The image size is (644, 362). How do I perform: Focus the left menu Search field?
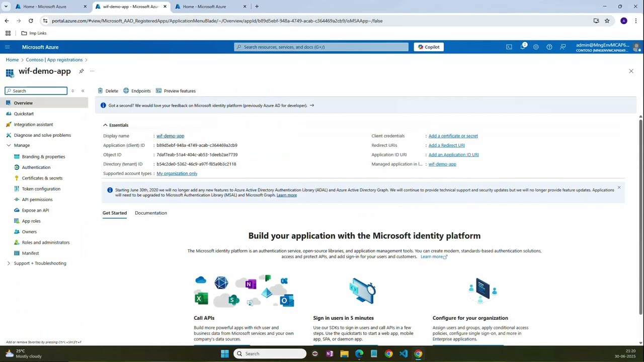click(x=36, y=91)
